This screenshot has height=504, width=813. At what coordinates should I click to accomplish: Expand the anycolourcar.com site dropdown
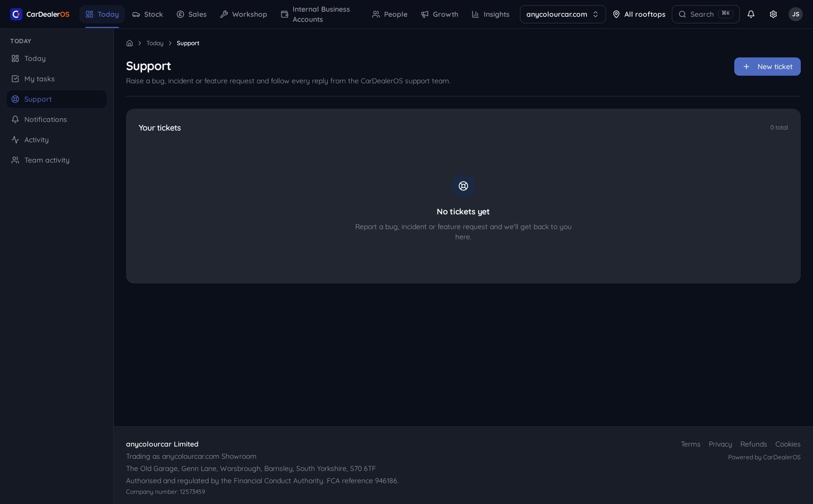[562, 14]
